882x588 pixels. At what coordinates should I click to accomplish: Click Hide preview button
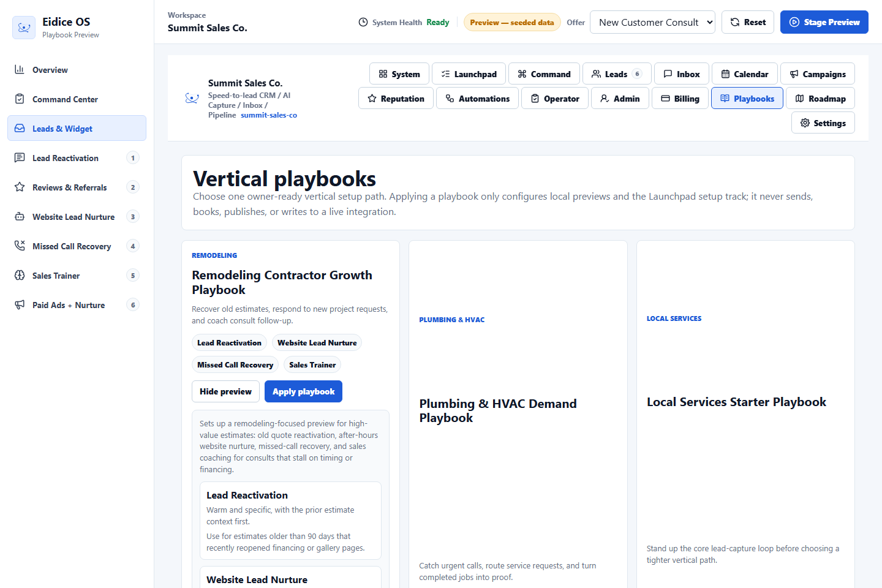(225, 391)
